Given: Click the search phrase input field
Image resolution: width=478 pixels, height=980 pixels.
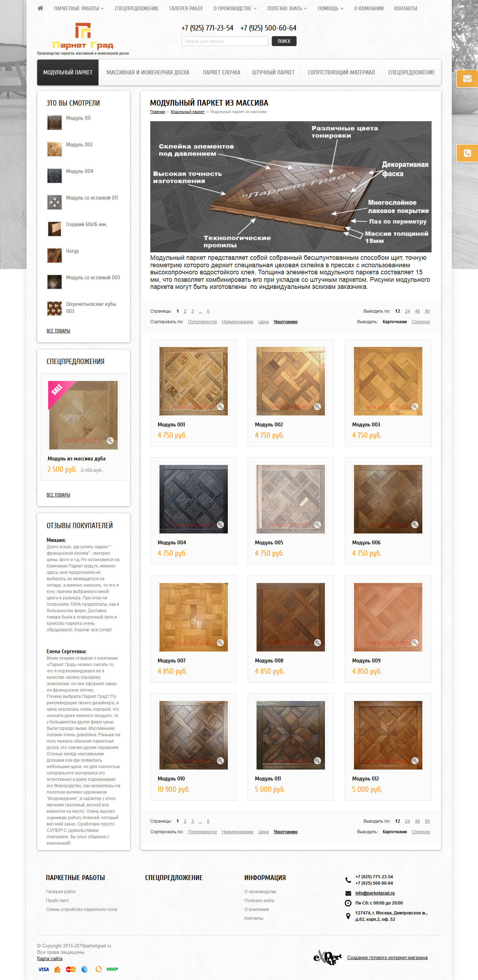Looking at the screenshot, I should pos(225,41).
